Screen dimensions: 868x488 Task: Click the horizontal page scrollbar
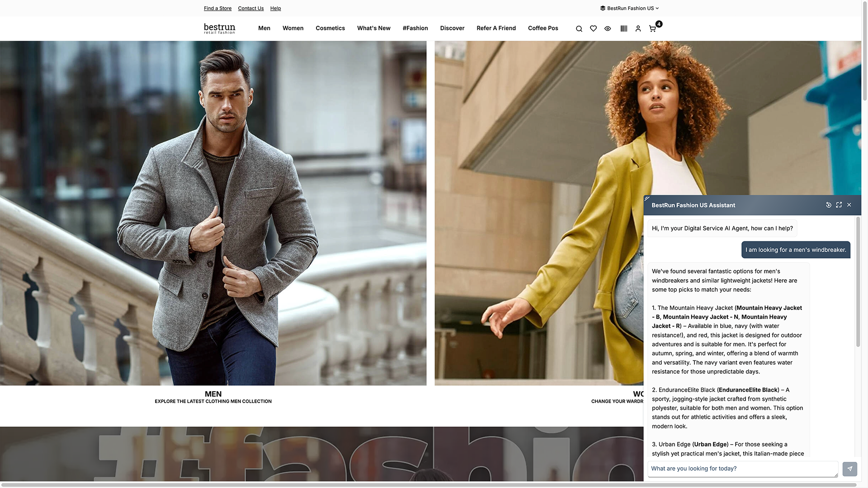(428, 485)
